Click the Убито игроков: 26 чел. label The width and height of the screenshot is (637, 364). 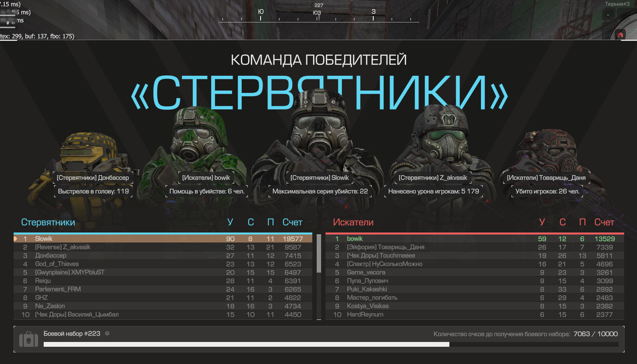[548, 191]
